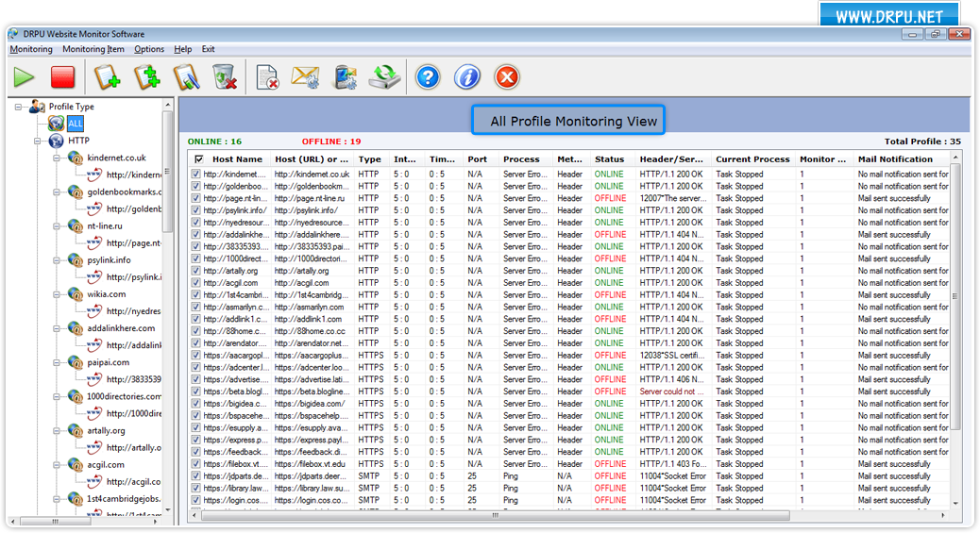980x533 pixels.
Task: Collapse the Profile Type tree node
Action: click(x=19, y=107)
